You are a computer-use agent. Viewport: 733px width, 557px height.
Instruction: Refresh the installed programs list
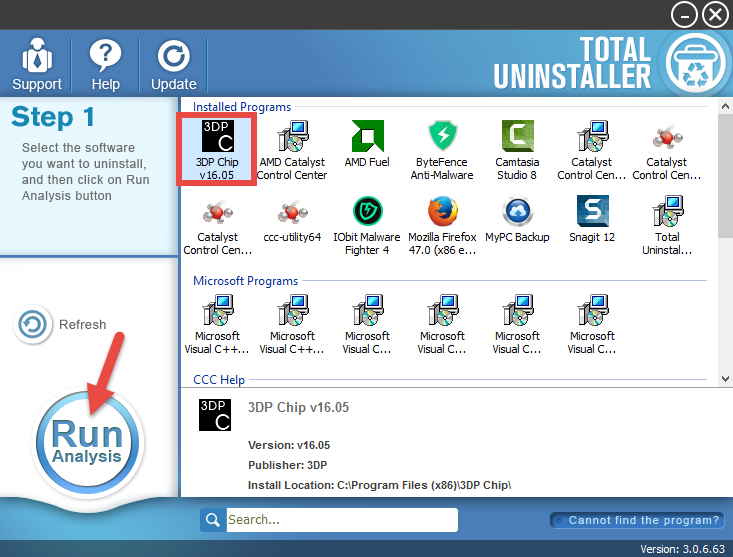61,325
